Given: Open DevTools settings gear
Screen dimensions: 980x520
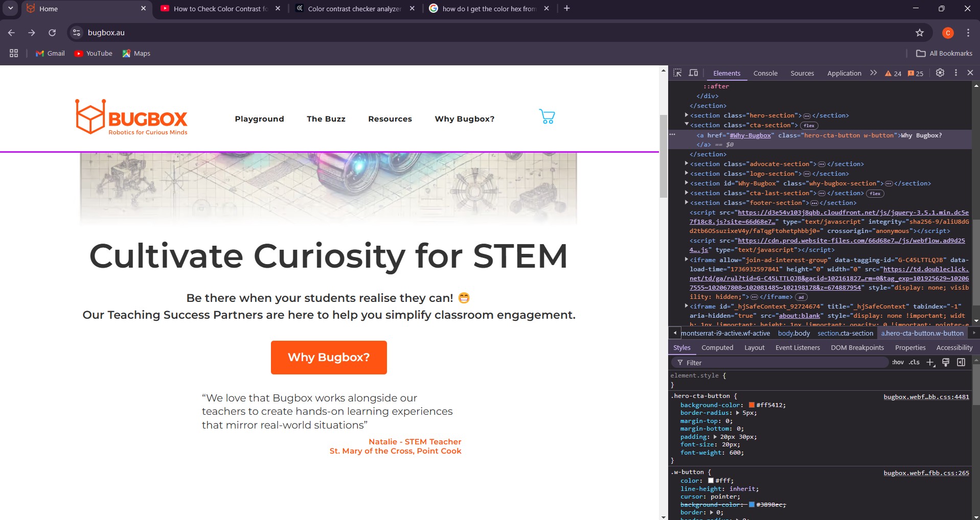Looking at the screenshot, I should point(940,73).
